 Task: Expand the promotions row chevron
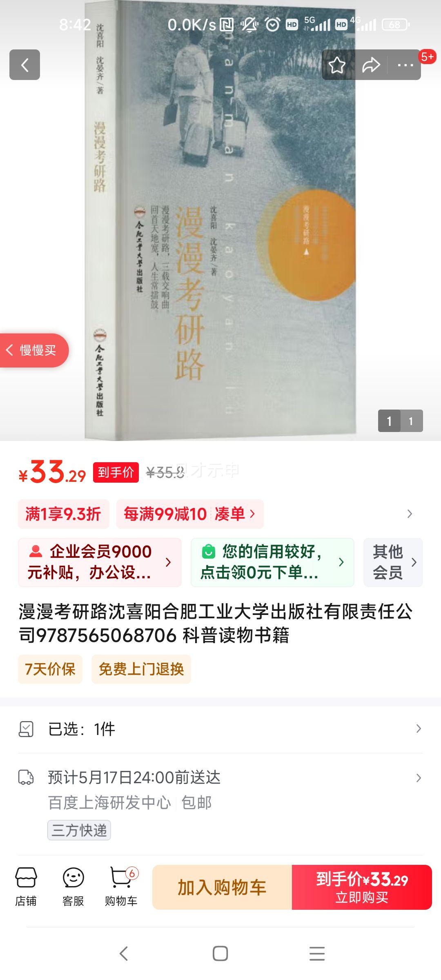[x=410, y=514]
